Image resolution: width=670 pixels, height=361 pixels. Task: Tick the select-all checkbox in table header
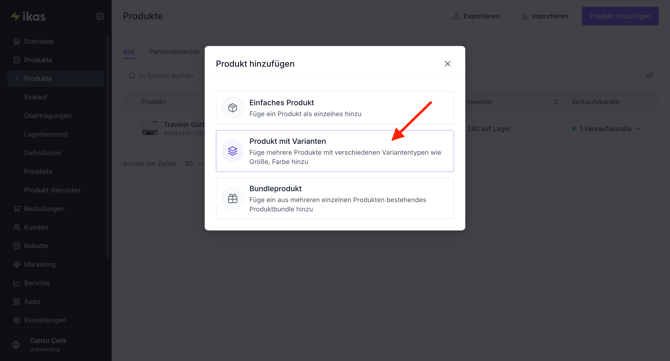tap(132, 102)
